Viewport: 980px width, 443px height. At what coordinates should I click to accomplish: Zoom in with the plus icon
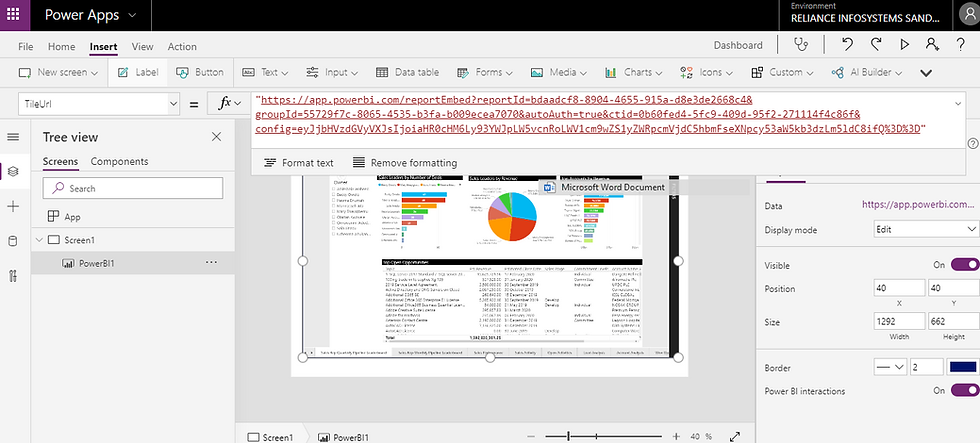(x=676, y=436)
